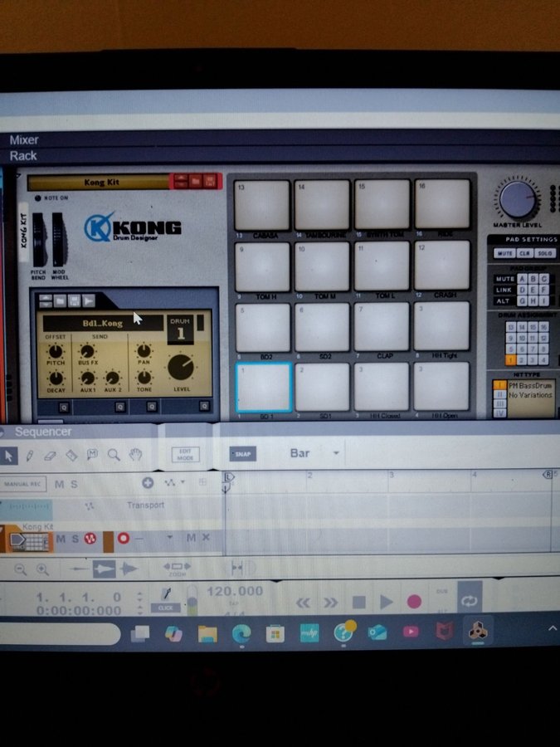
Task: Hit pad 12 labeled Crash
Action: click(x=441, y=266)
